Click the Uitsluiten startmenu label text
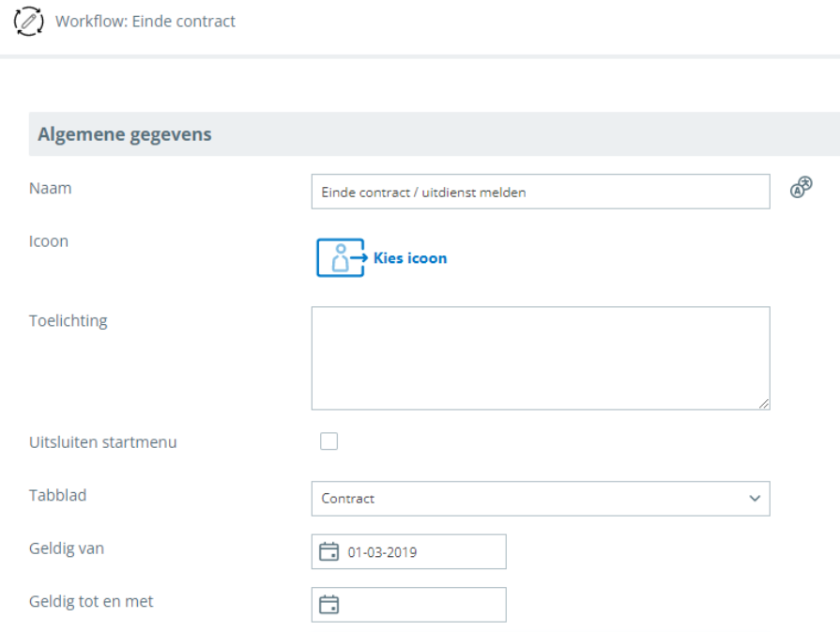This screenshot has height=633, width=840. tap(103, 442)
